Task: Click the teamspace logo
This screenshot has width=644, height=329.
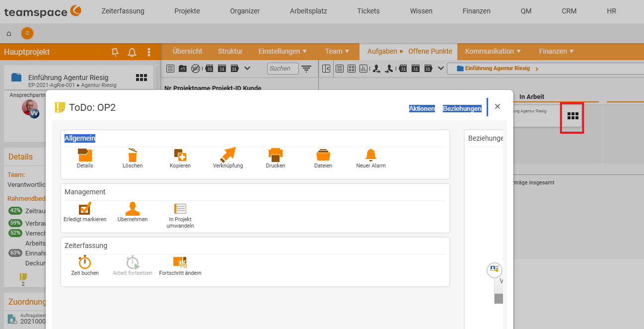Action: pyautogui.click(x=43, y=11)
